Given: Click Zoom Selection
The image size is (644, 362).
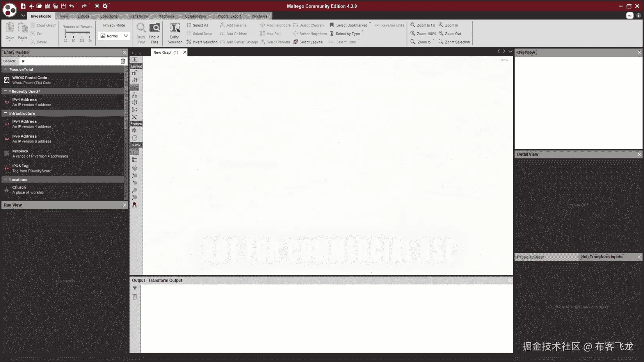Looking at the screenshot, I should coord(454,42).
